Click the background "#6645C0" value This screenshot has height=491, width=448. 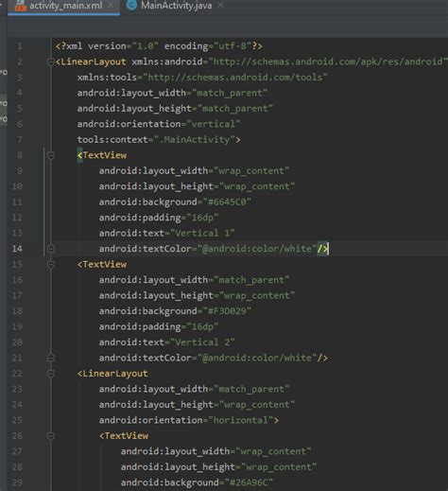pyautogui.click(x=227, y=202)
